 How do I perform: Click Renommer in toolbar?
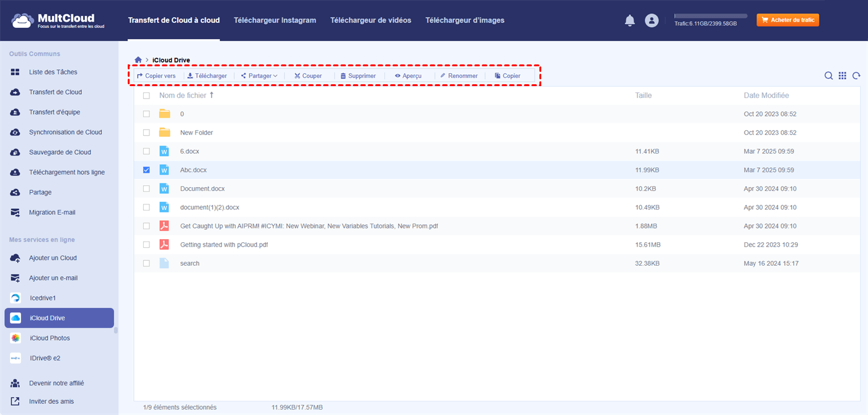click(x=459, y=76)
